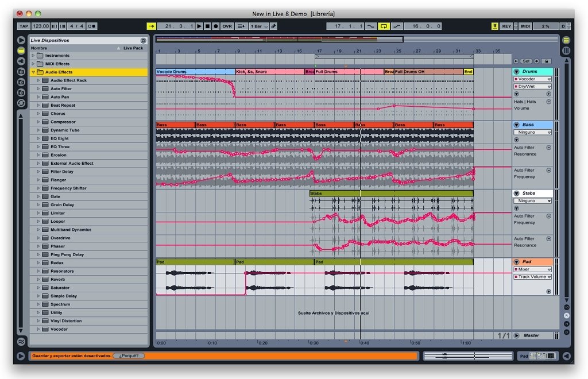Image resolution: width=588 pixels, height=379 pixels.
Task: Expand the Compressor device
Action: (x=38, y=122)
